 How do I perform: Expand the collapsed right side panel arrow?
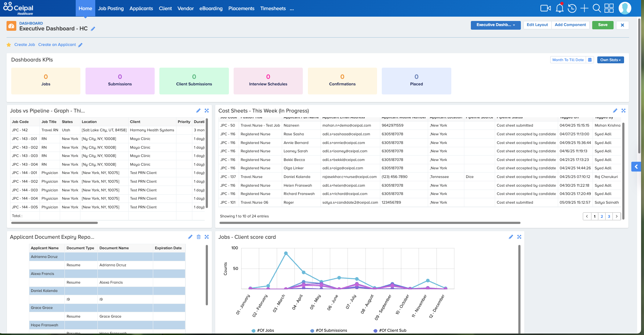click(x=636, y=167)
